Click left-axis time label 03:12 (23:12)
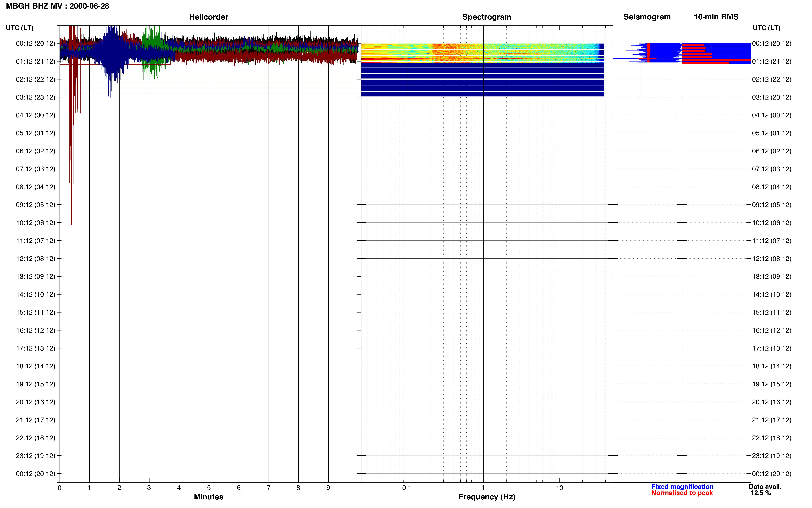 36,97
